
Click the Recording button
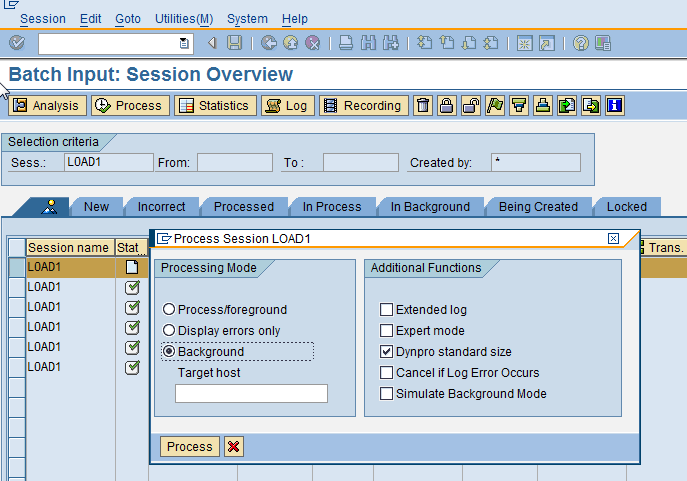click(x=363, y=105)
